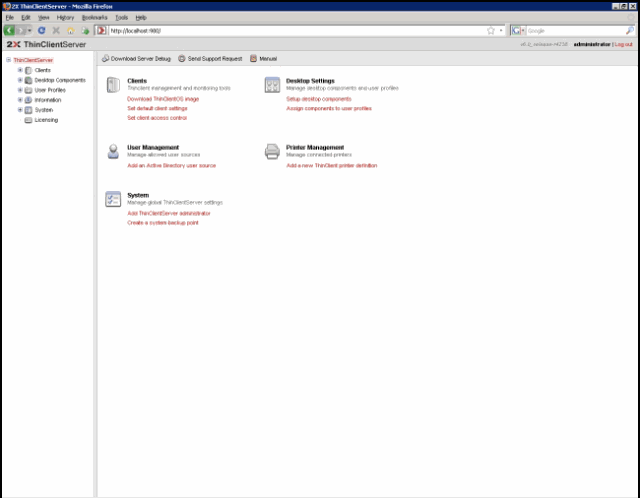Open the Bookmarks menu
Viewport: 640px width, 498px height.
tap(95, 18)
